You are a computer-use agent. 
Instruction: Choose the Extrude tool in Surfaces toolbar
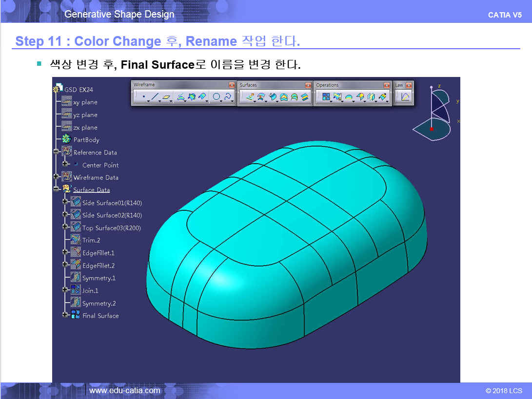tap(250, 97)
